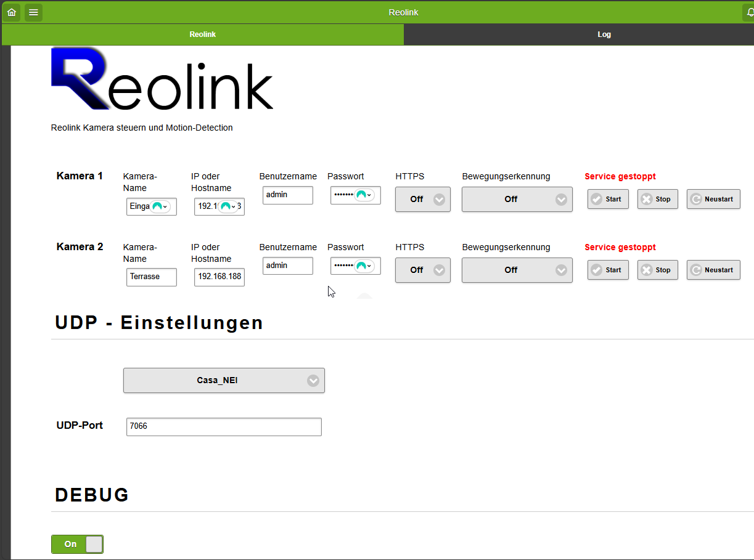Switch to the Log tab
Image resolution: width=754 pixels, height=560 pixels.
579,34
